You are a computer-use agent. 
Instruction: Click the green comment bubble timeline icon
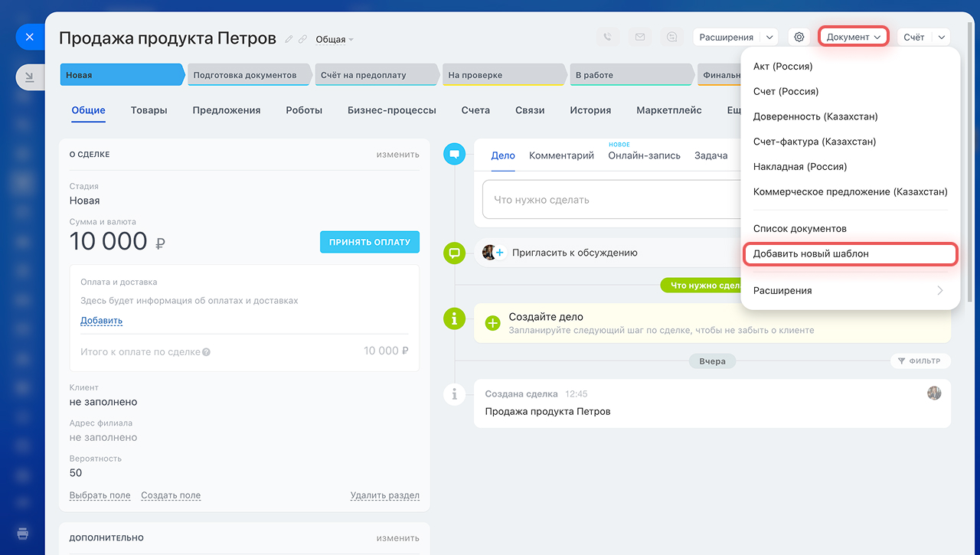455,253
